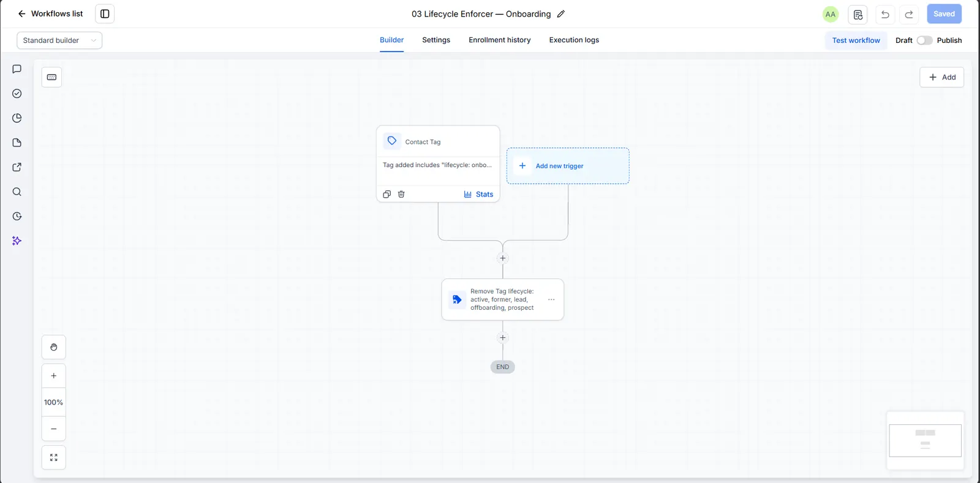This screenshot has height=483, width=980.
Task: Open the Execution logs tab
Action: pos(574,40)
